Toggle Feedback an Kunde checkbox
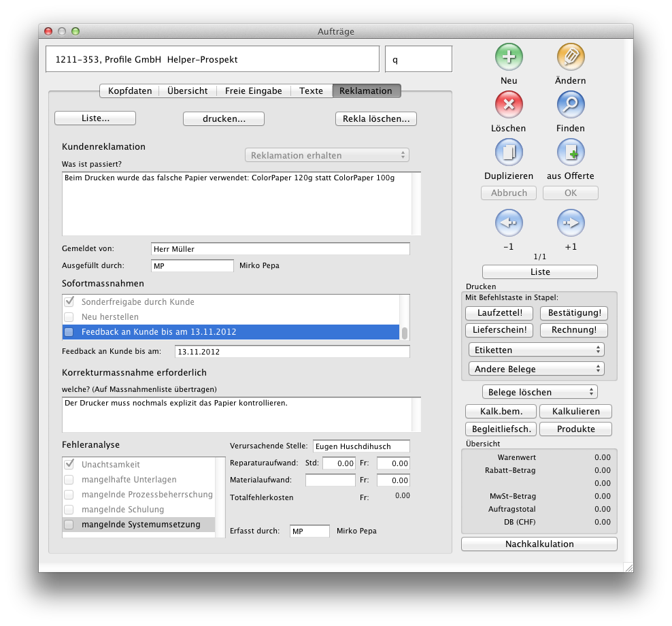 69,332
